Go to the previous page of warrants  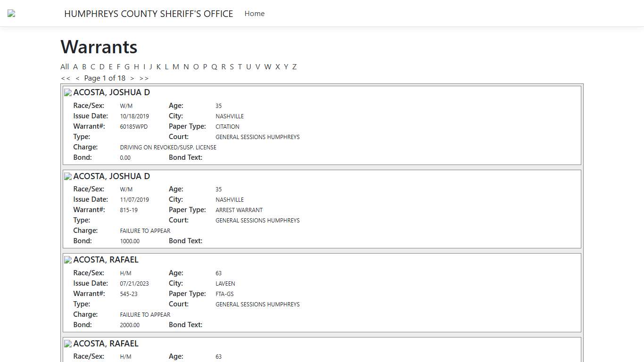77,78
